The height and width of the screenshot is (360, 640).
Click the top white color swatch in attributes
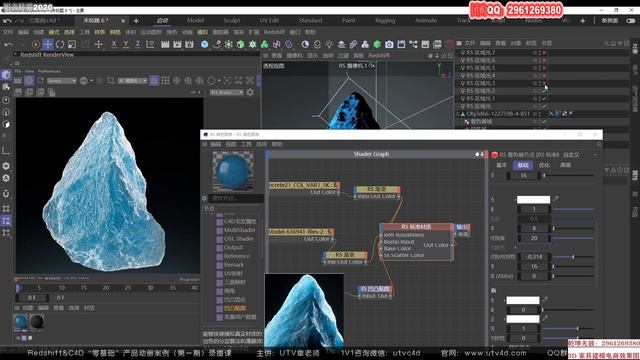(x=533, y=200)
